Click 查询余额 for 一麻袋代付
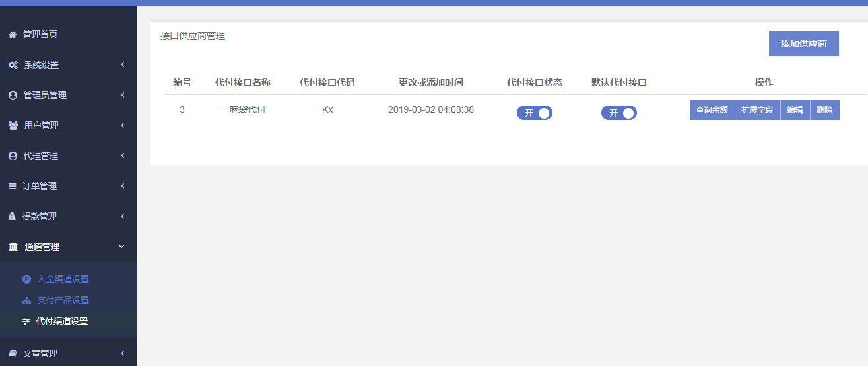This screenshot has width=868, height=366. (712, 110)
